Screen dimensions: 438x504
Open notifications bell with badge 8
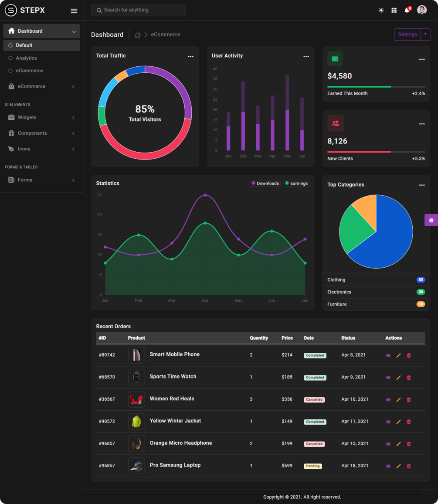(407, 10)
